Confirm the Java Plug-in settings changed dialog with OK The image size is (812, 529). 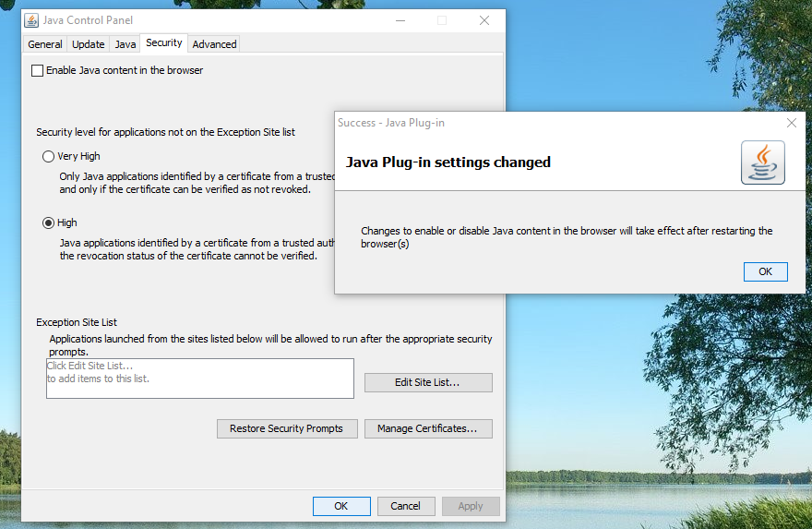765,271
